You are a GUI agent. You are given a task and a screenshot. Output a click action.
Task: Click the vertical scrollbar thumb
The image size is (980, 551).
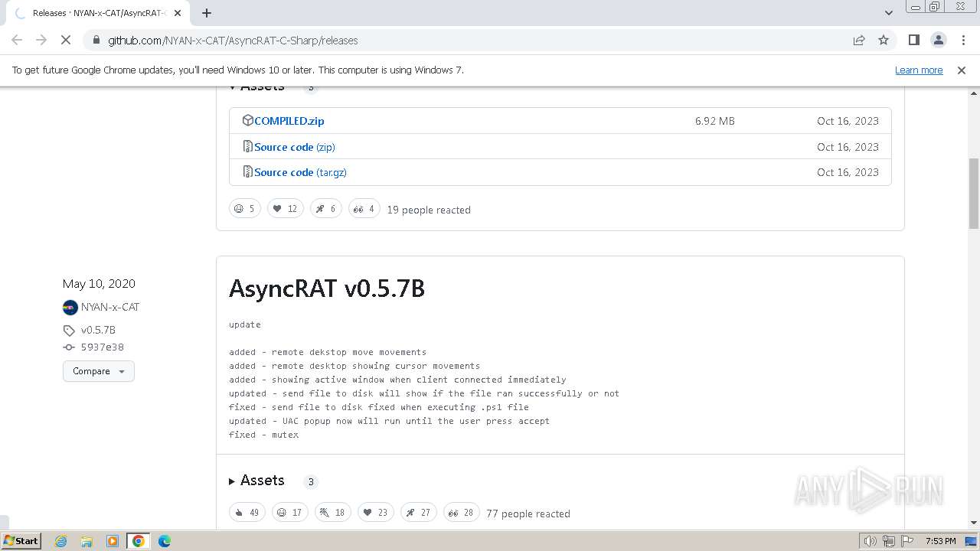(974, 194)
